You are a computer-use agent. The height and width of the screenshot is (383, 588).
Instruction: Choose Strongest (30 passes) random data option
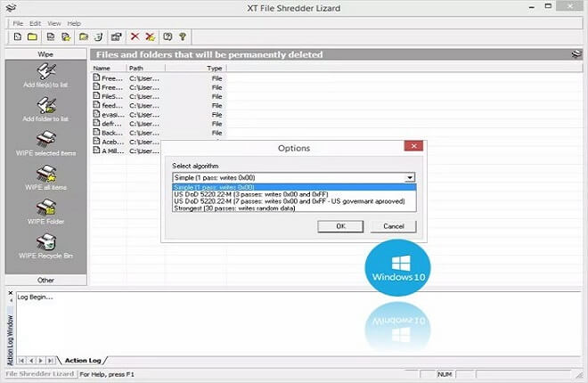(x=294, y=208)
